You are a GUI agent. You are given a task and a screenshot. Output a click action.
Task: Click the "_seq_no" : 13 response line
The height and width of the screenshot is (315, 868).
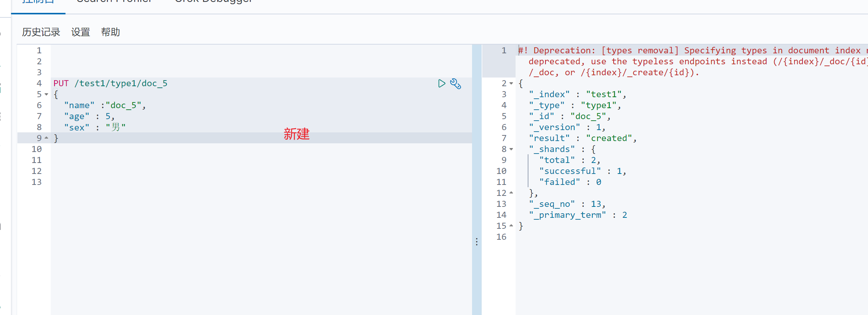(x=567, y=204)
